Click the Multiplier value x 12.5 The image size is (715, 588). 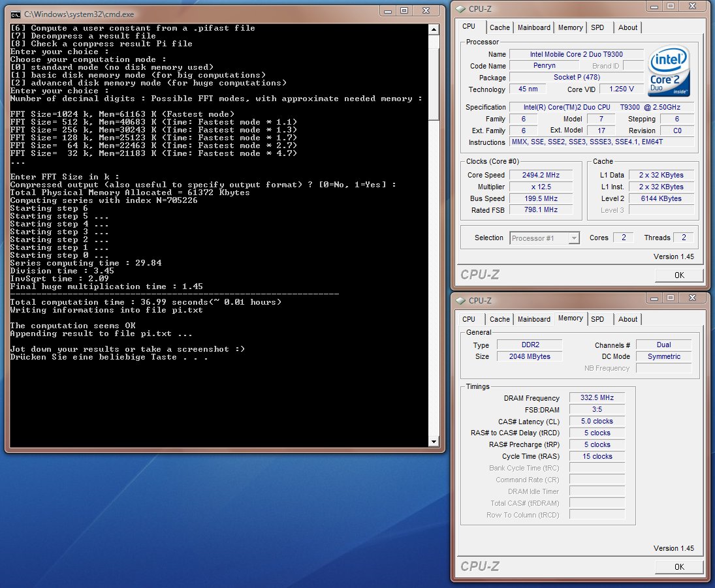[x=541, y=187]
